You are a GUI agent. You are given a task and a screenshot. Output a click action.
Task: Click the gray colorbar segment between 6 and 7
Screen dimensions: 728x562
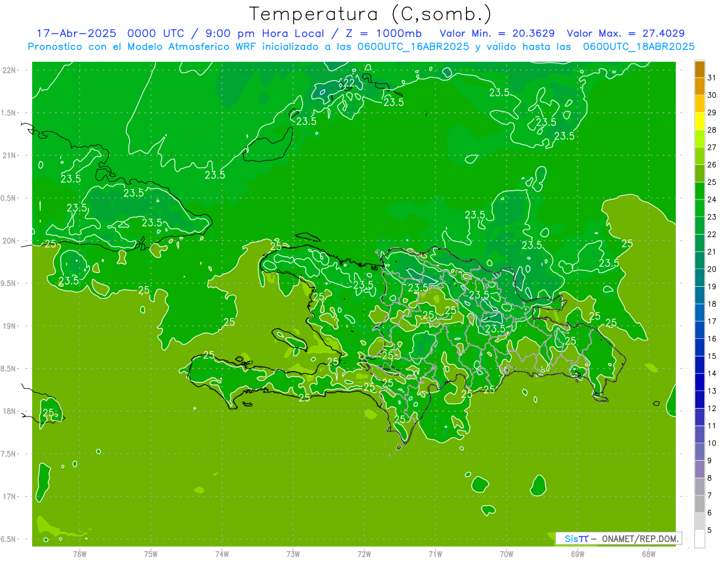[699, 504]
